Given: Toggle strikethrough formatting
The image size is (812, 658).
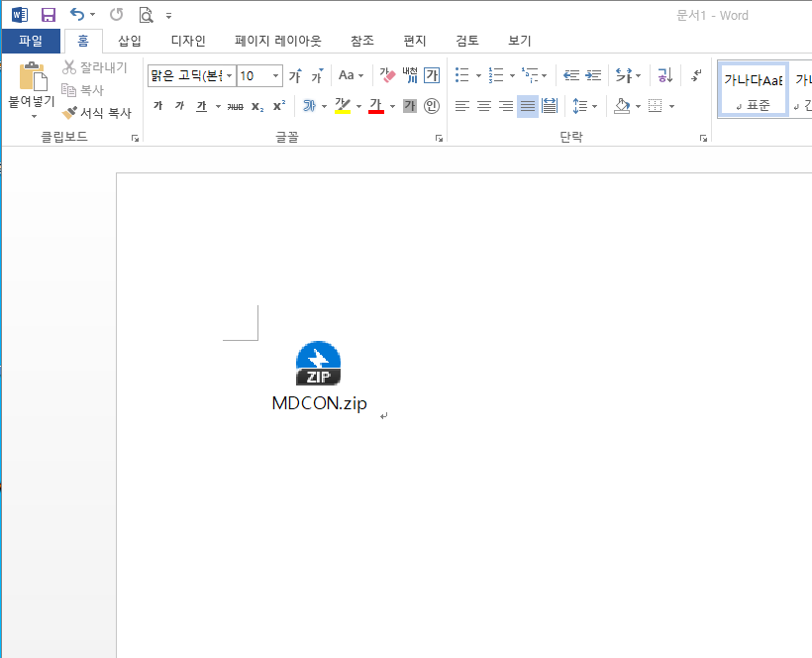Looking at the screenshot, I should (x=235, y=106).
